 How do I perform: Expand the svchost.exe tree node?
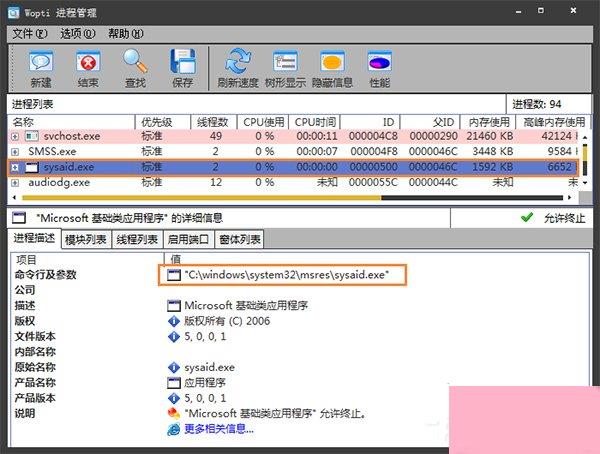click(15, 136)
